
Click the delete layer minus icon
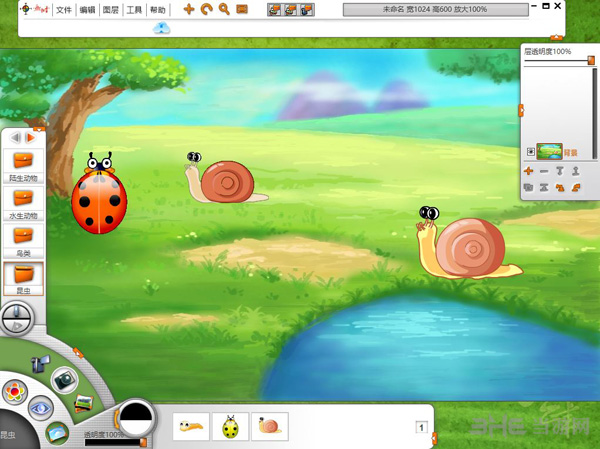point(544,171)
